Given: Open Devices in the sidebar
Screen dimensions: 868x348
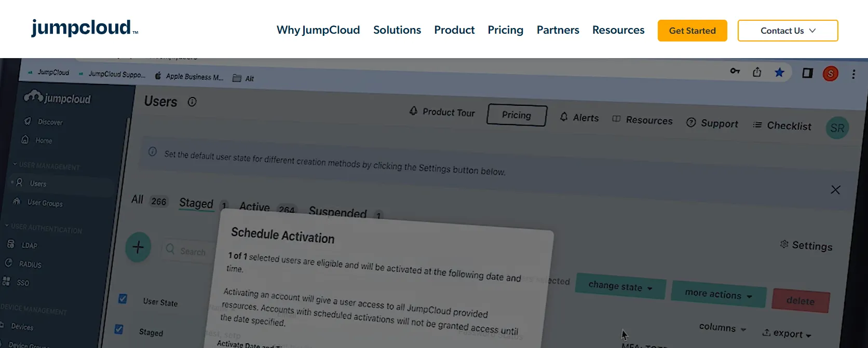Looking at the screenshot, I should coord(18,326).
